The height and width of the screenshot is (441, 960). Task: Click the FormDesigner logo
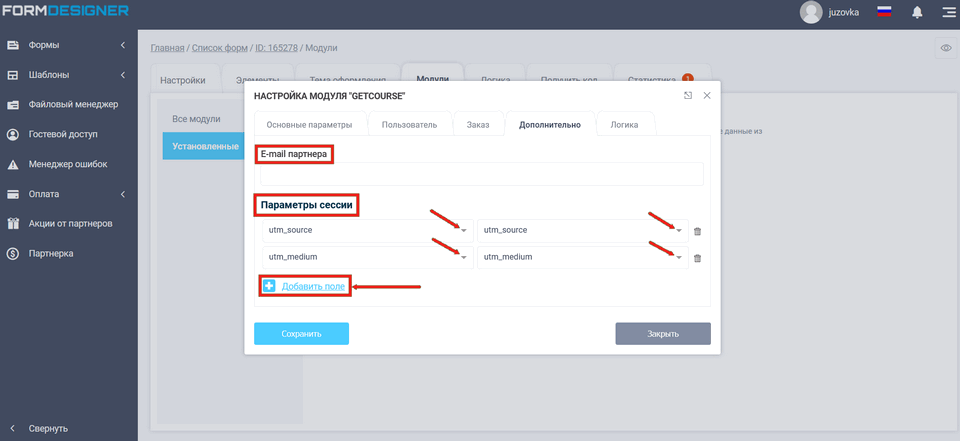tap(64, 10)
